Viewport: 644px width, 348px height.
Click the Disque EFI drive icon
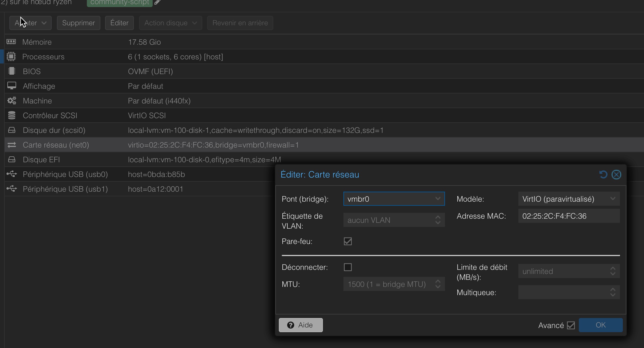pos(12,159)
